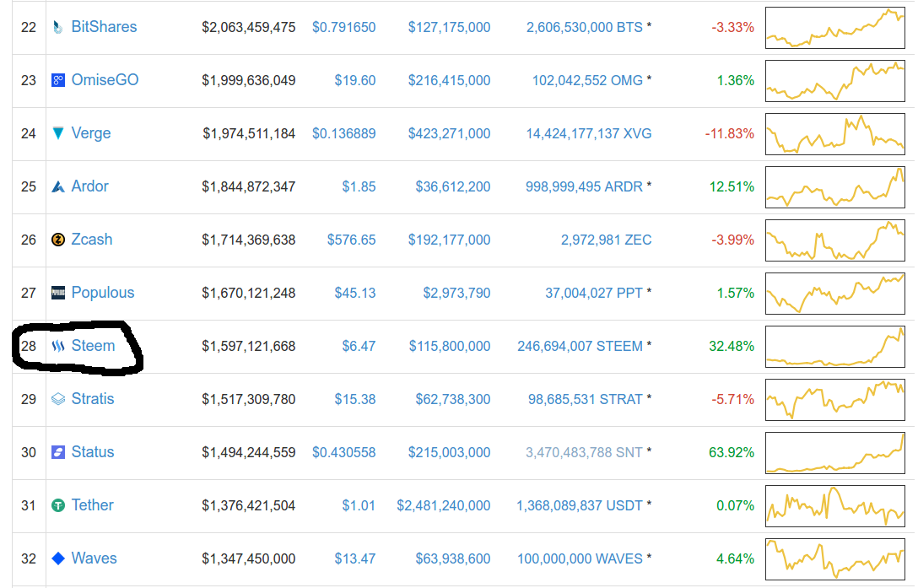918x588 pixels.
Task: Click OmiseGO price $19.60
Action: 354,80
